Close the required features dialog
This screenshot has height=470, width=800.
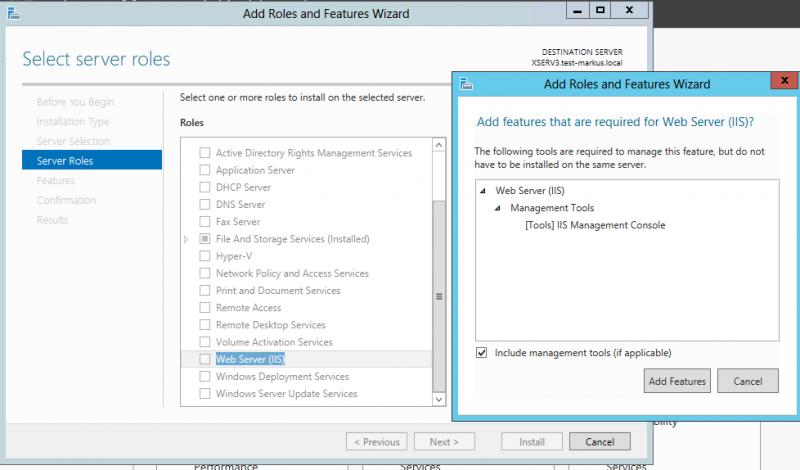[778, 84]
